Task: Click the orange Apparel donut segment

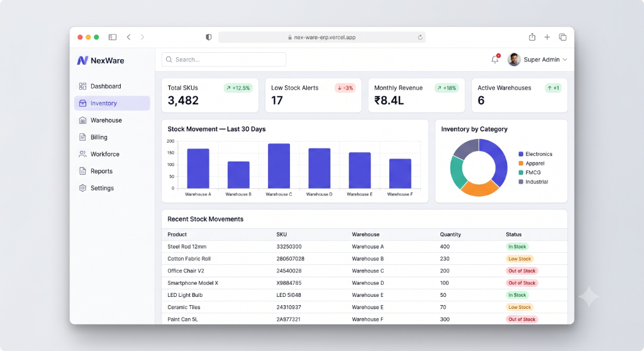Action: 480,188
